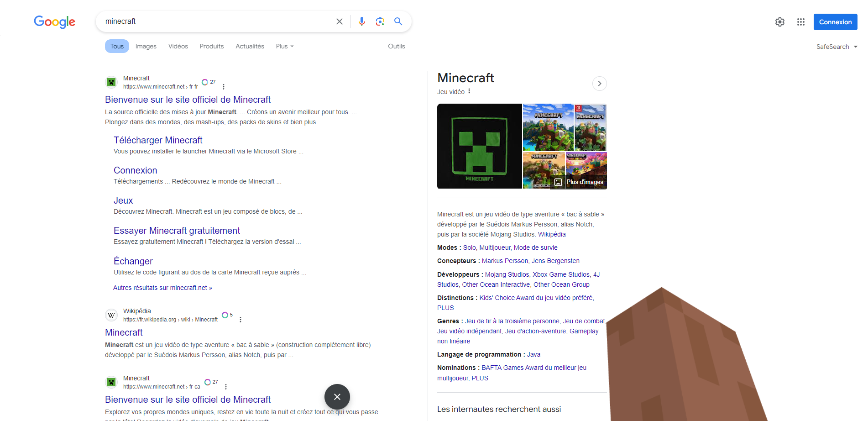Click the Nintendo Switch Minecraft cover thumbnail

591,127
